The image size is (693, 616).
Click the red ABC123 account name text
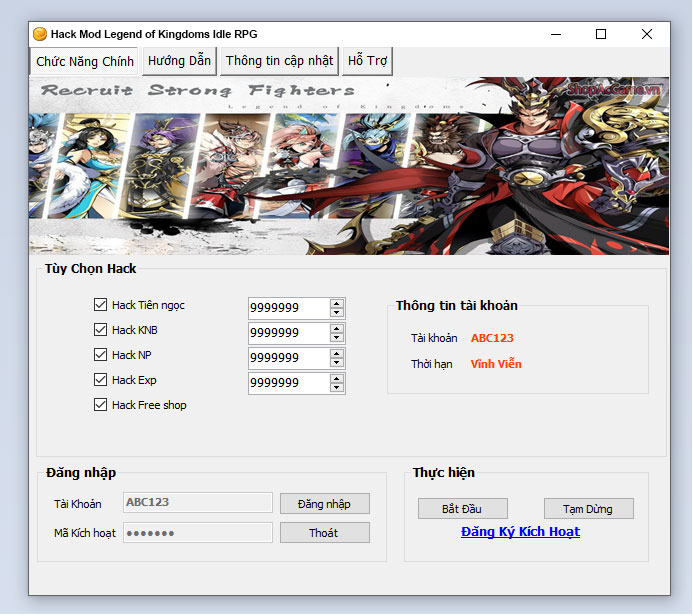492,338
